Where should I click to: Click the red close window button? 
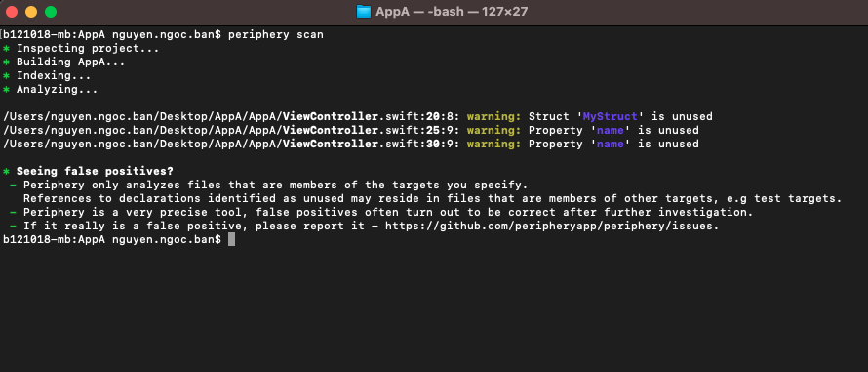click(x=12, y=11)
